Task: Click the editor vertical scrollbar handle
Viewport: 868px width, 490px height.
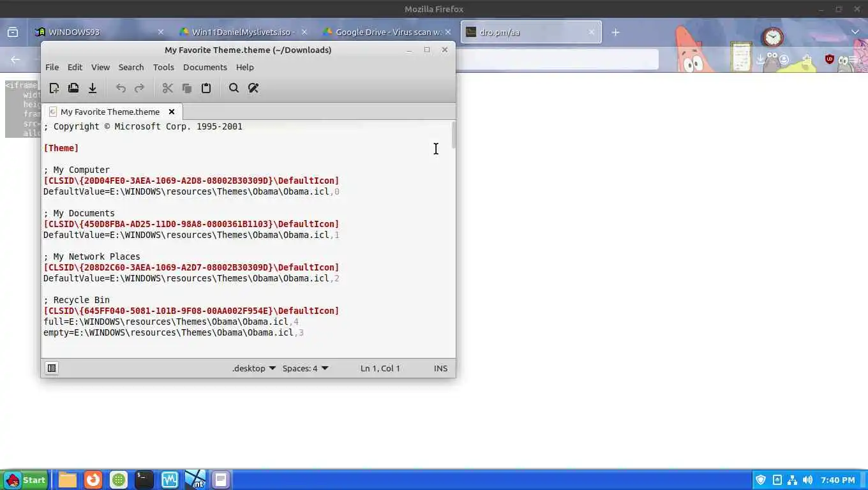Action: point(454,135)
